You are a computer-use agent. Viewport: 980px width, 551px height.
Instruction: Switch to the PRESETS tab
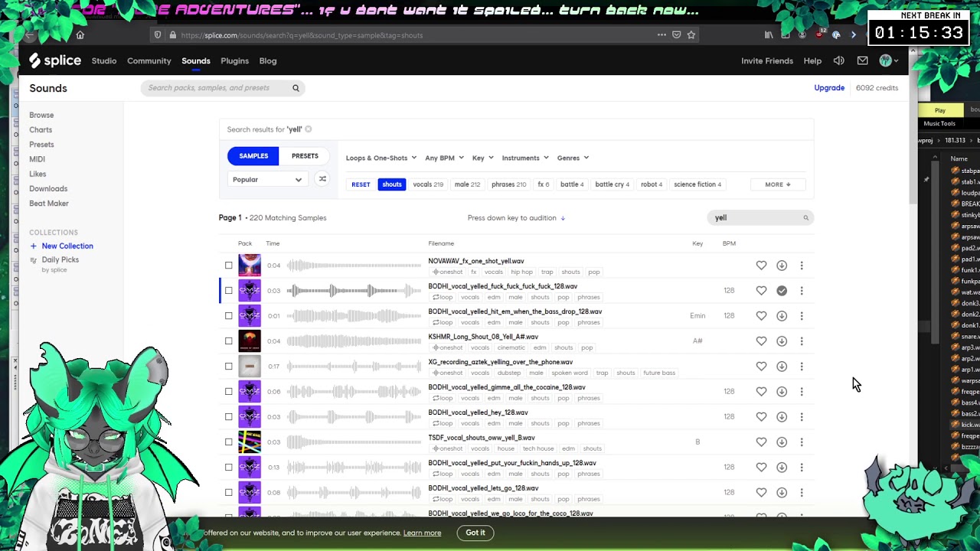(305, 156)
